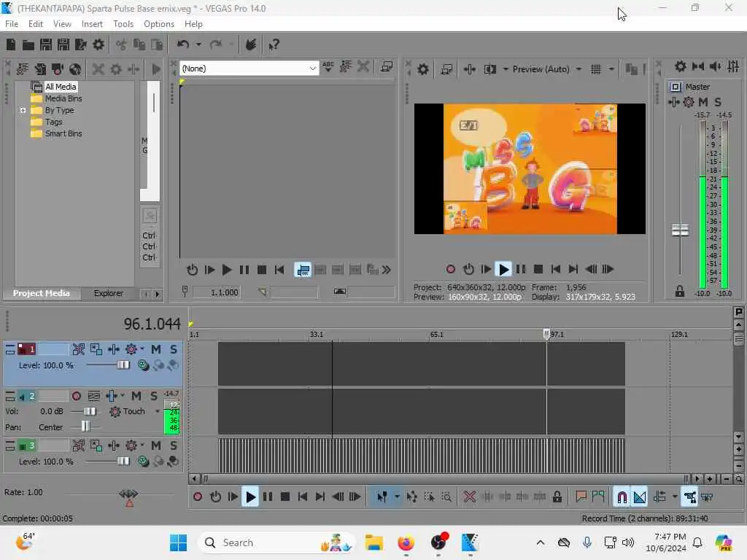Arm audio track 2 for record

tap(76, 396)
